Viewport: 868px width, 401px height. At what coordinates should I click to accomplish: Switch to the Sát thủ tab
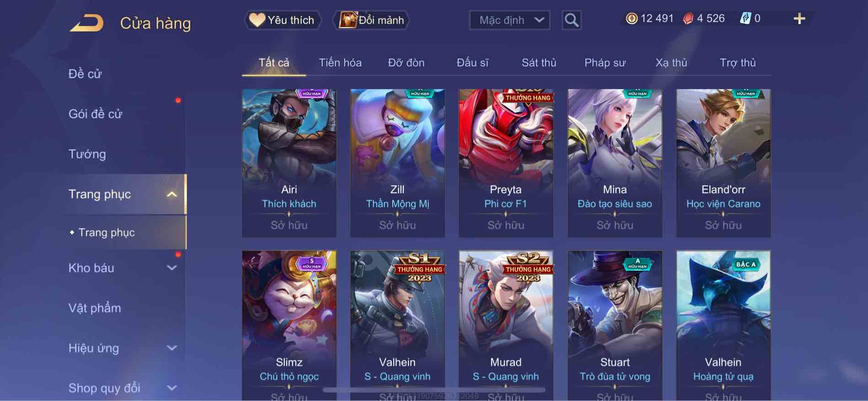(x=539, y=63)
